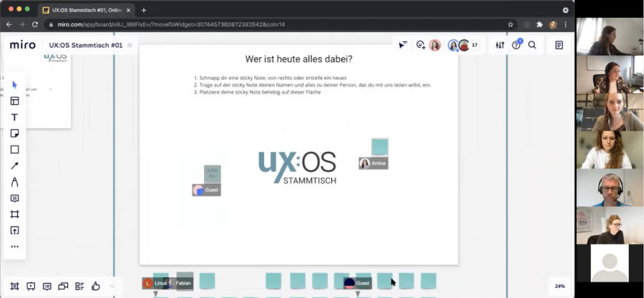644x298 pixels.
Task: Expand more tools with three dots
Action: 14,247
